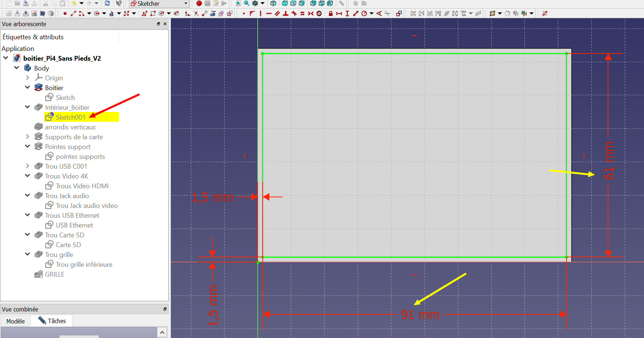Switch to the Modèle tab
Viewport: 644px width, 338px height.
click(x=16, y=321)
